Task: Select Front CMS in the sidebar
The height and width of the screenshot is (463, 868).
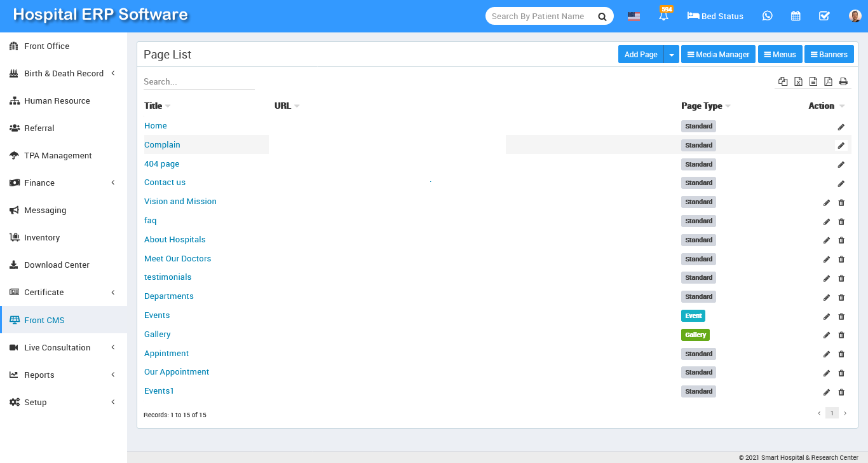Action: [x=64, y=320]
